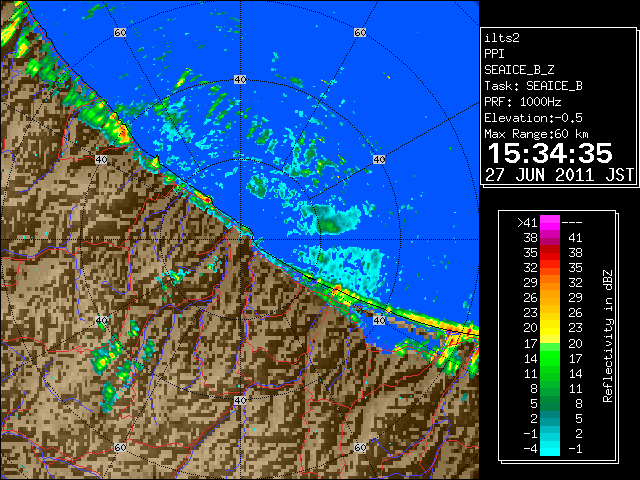This screenshot has width=640, height=480.
Task: Select the "Task: SEAICE_B" line
Action: [533, 86]
